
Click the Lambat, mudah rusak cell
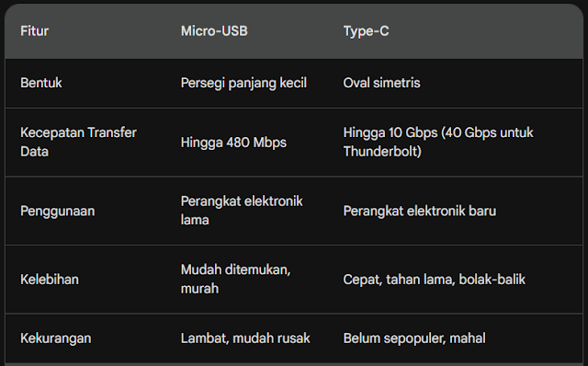(x=245, y=338)
